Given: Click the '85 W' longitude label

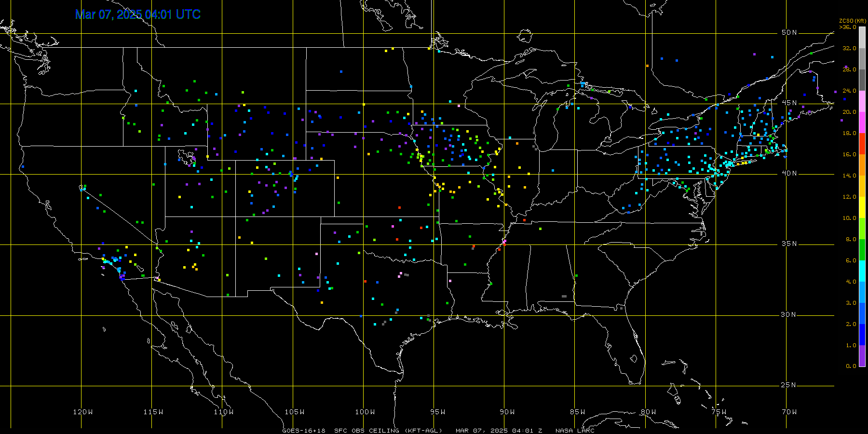Looking at the screenshot, I should 578,412.
